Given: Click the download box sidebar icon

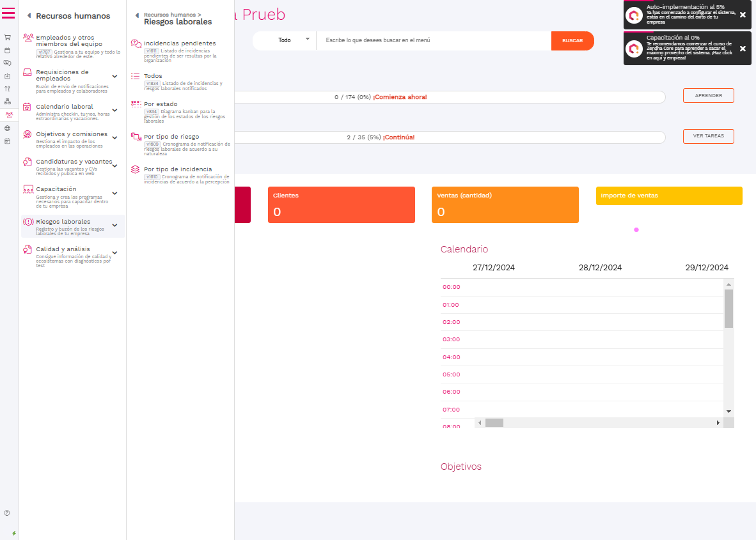Looking at the screenshot, I should pyautogui.click(x=8, y=75).
